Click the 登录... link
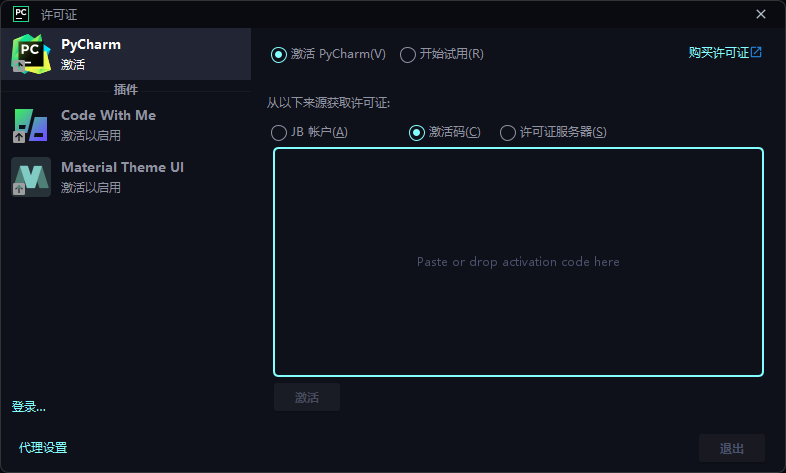 29,406
